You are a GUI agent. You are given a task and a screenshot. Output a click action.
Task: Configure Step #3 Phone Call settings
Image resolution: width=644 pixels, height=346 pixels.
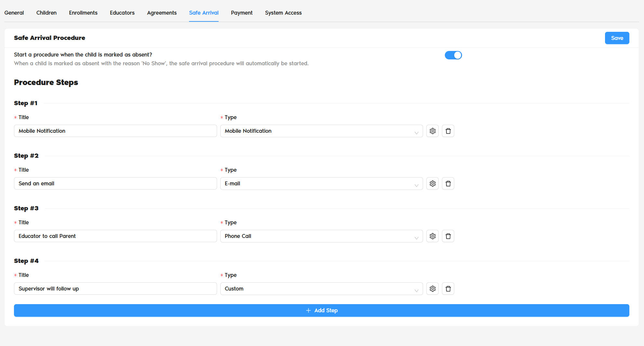click(432, 236)
